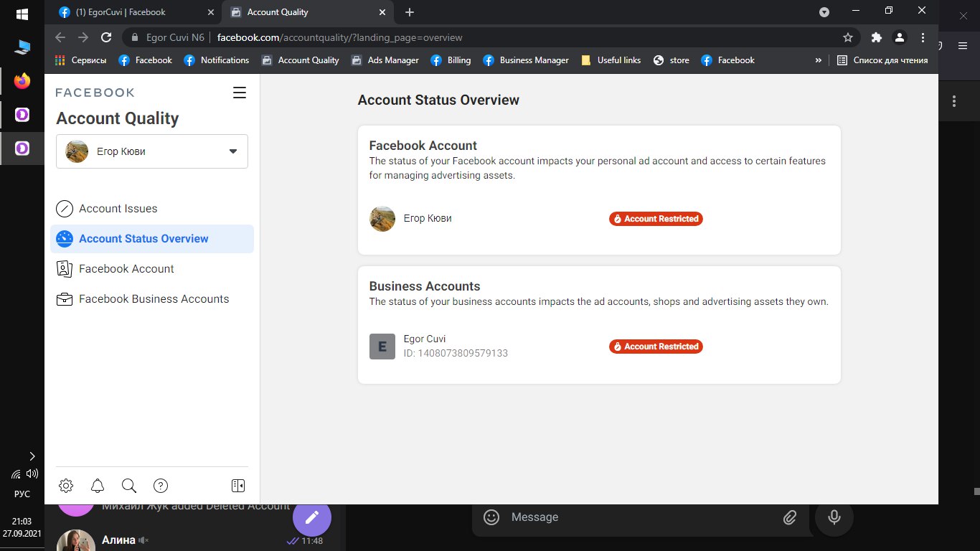Open the Account Quality hamburger menu

(x=240, y=93)
